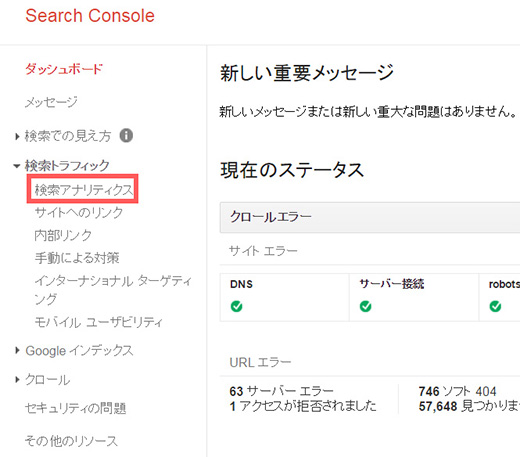Image resolution: width=520 pixels, height=457 pixels.
Task: Open 内部リンク report
Action: point(63,235)
